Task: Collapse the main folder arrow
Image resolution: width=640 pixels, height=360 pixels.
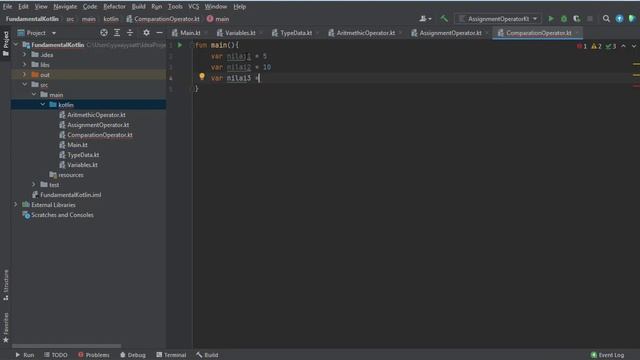Action: (33, 95)
